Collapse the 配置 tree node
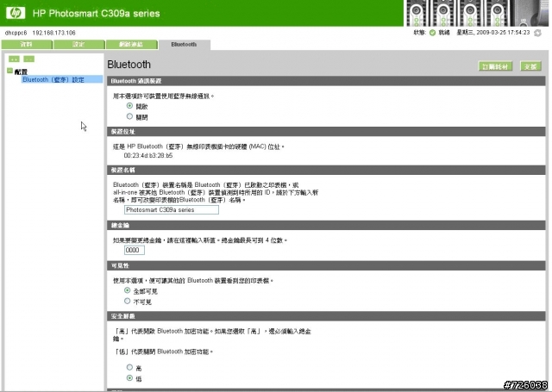Viewport: 552px width, 392px height. point(9,71)
